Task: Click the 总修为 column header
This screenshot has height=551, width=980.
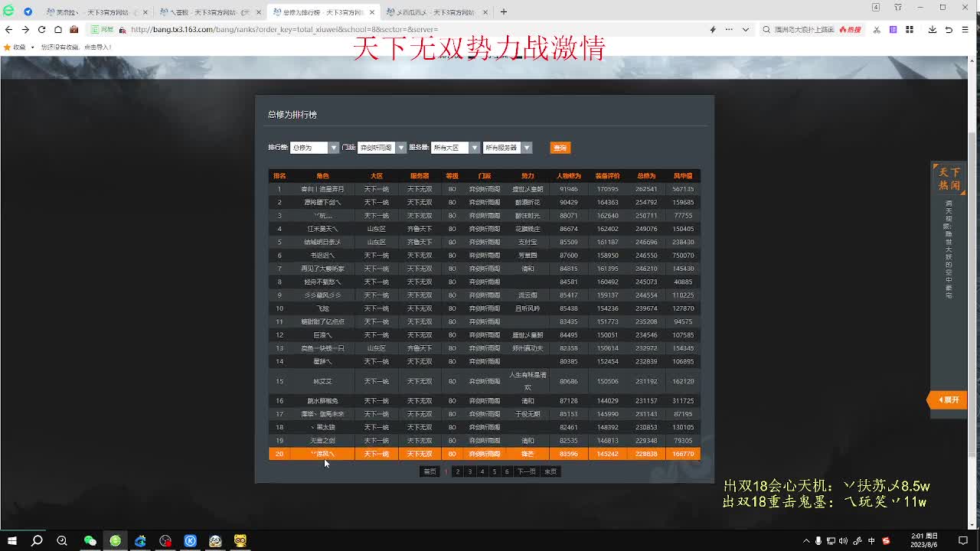Action: tap(646, 176)
